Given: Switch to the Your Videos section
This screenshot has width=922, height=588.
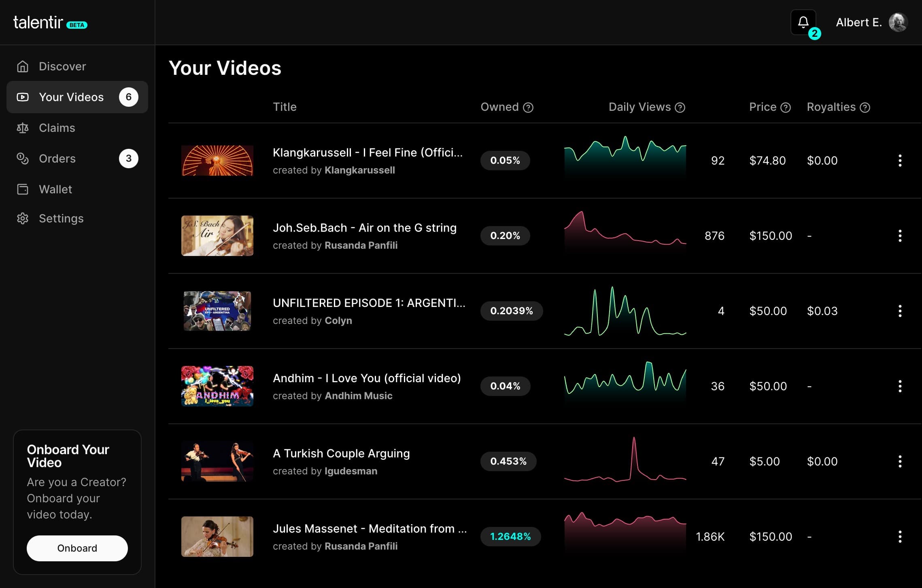Looking at the screenshot, I should [71, 97].
